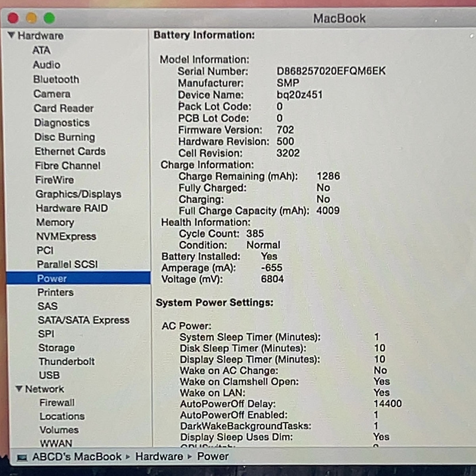The image size is (476, 476).
Task: Click the AutoPowerOff Delay value 14400
Action: tap(388, 404)
